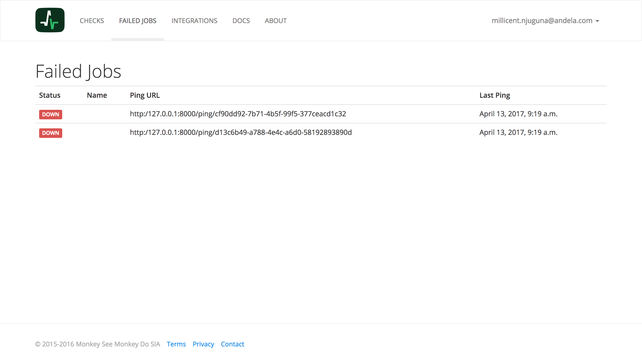Click the Failed Jobs page heading

[78, 71]
